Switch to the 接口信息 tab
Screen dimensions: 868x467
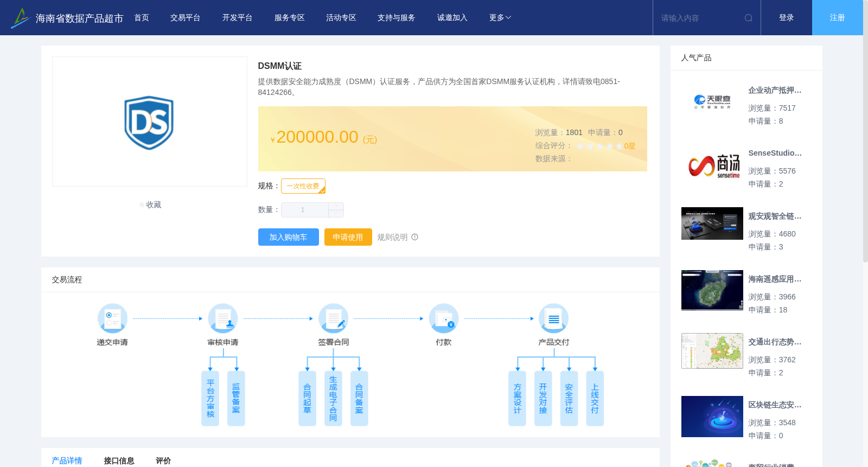point(119,460)
